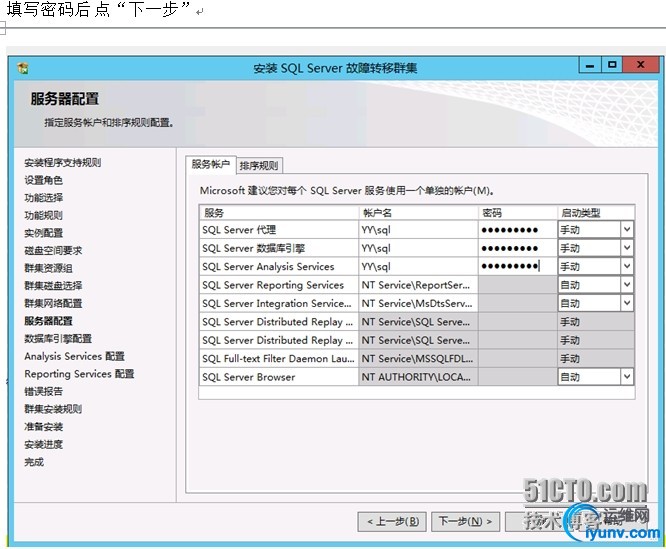Switch to the 服务帐户 tab
This screenshot has width=666, height=549.
coord(211,164)
